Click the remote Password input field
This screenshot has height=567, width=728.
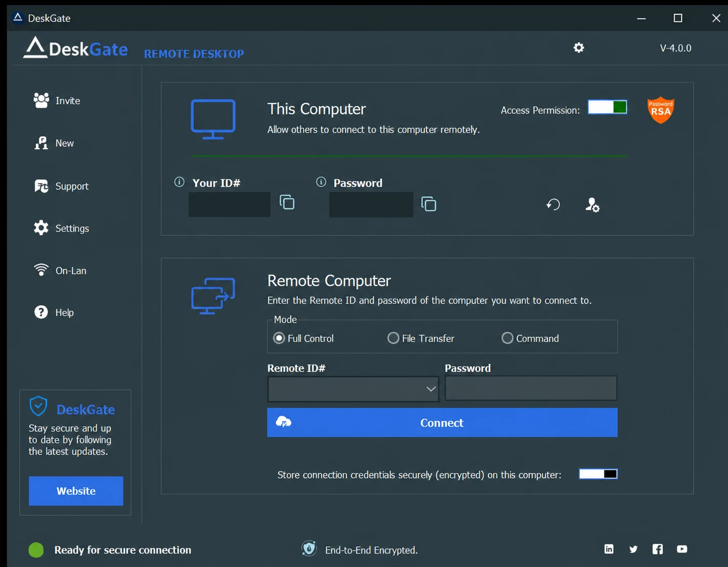(531, 388)
